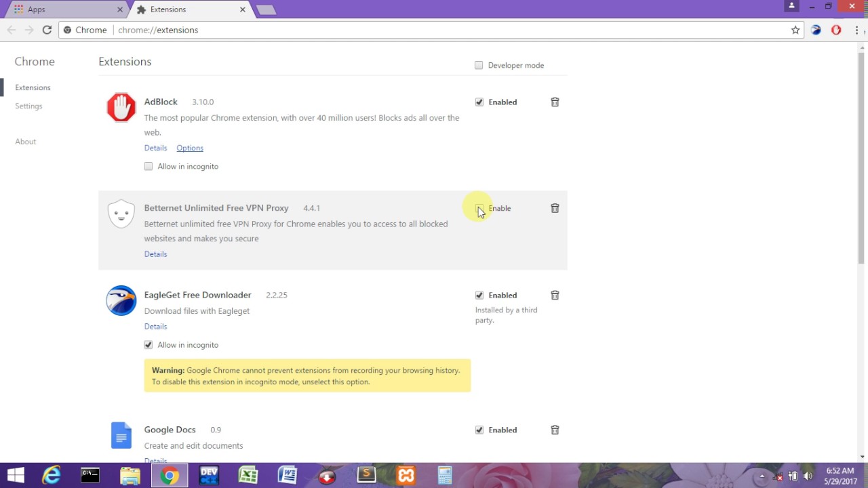
Task: Click the volume speaker tray icon
Action: tap(808, 476)
